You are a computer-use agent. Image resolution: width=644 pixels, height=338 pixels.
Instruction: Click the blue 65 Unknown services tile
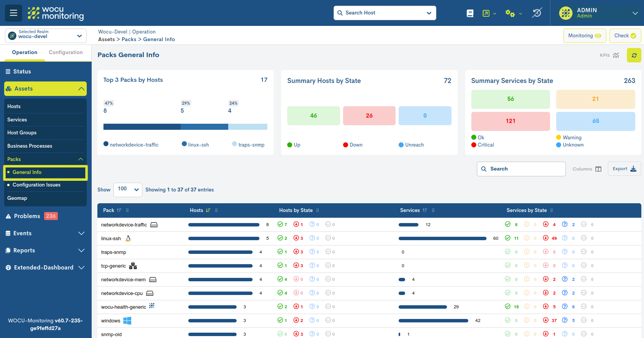596,121
